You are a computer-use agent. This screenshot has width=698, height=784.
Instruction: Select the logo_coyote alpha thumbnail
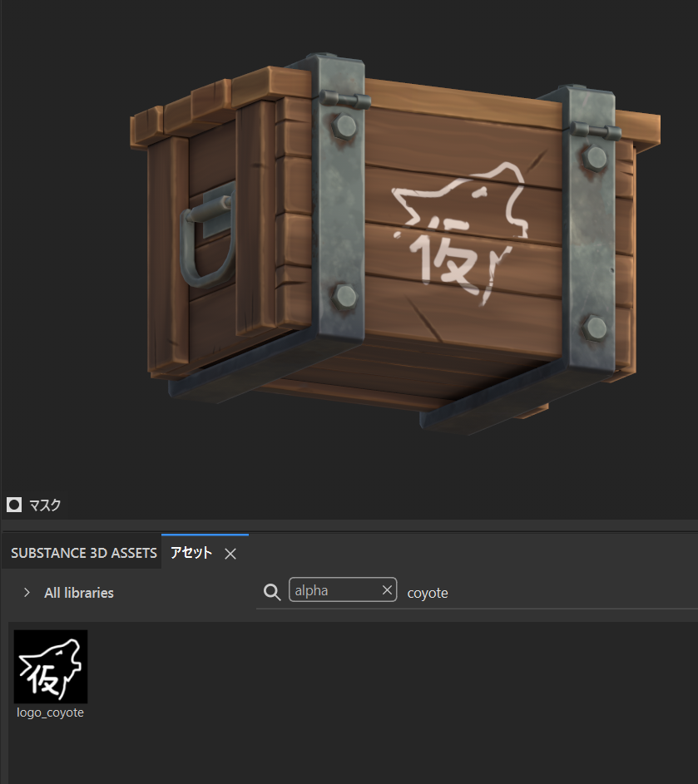(x=51, y=667)
